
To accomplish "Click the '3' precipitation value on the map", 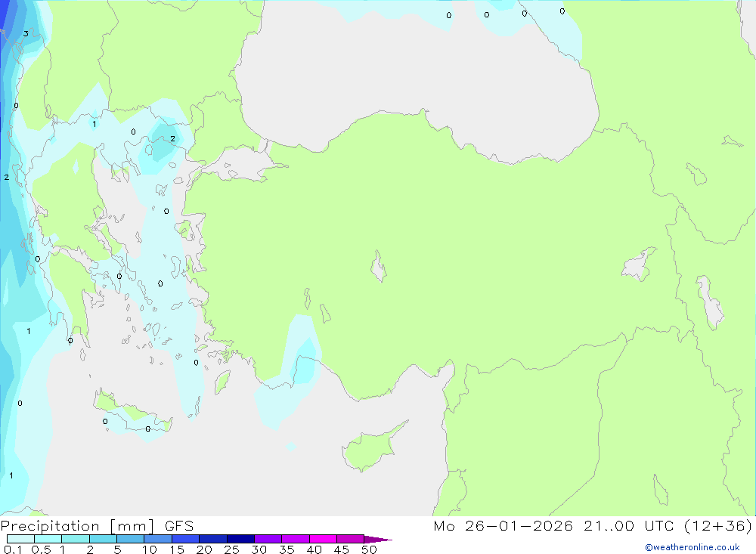I will click(x=26, y=34).
